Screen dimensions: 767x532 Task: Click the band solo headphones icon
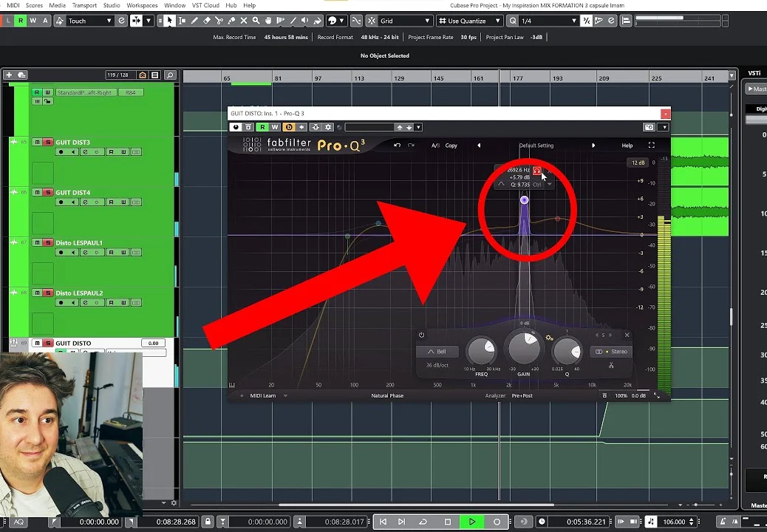click(536, 171)
